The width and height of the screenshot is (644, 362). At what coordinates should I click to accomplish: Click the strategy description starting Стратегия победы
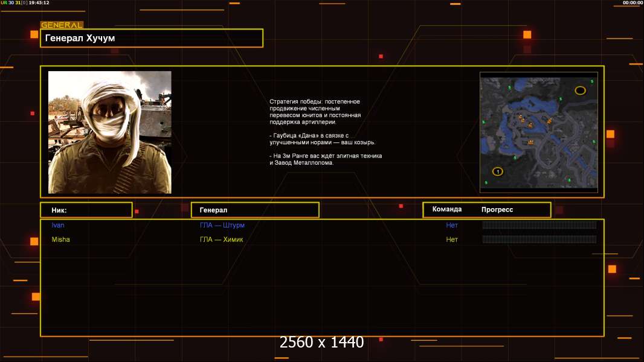(315, 112)
